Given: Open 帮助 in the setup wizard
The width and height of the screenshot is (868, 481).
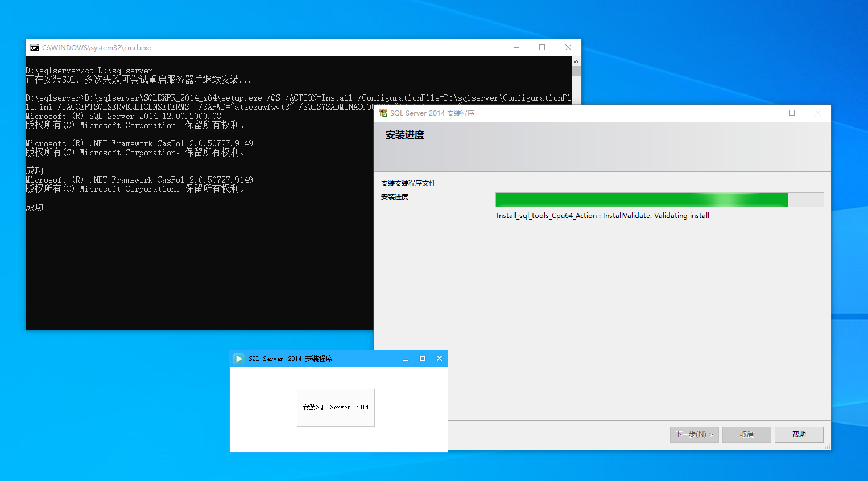Looking at the screenshot, I should point(799,434).
